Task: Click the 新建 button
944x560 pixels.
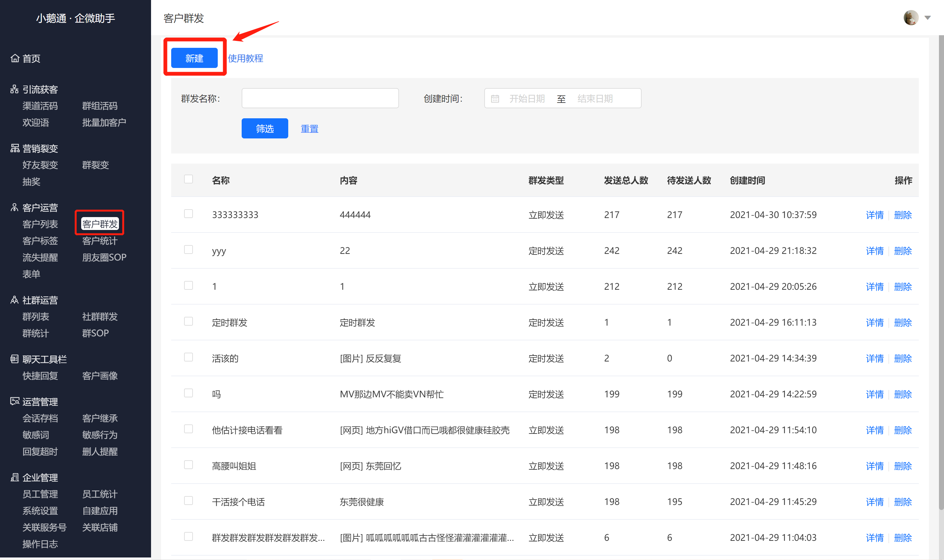Action: [194, 58]
